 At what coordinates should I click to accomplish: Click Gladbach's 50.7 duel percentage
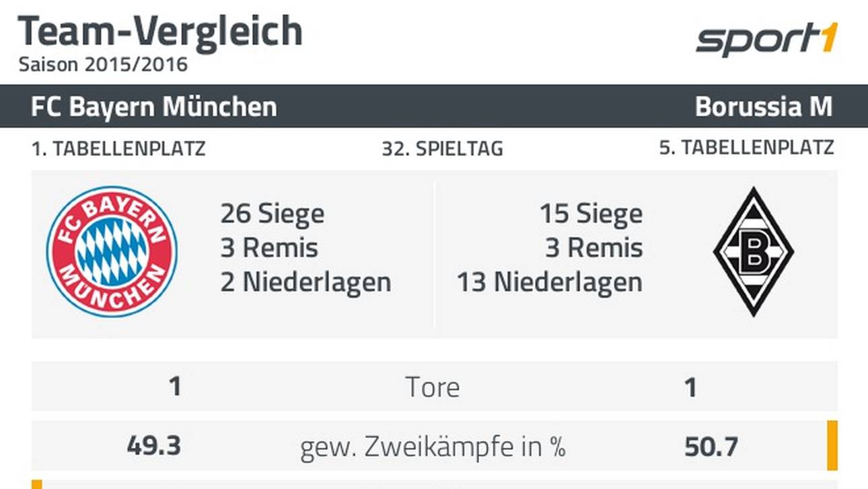coord(711,446)
